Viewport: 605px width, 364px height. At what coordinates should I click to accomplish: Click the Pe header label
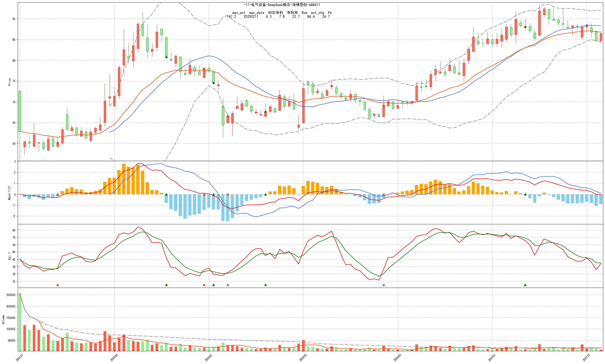click(330, 13)
